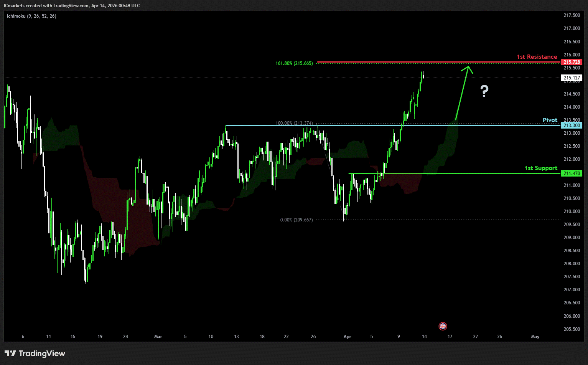Click the TradingView logo at bottom left
This screenshot has width=588, height=365.
(x=35, y=353)
